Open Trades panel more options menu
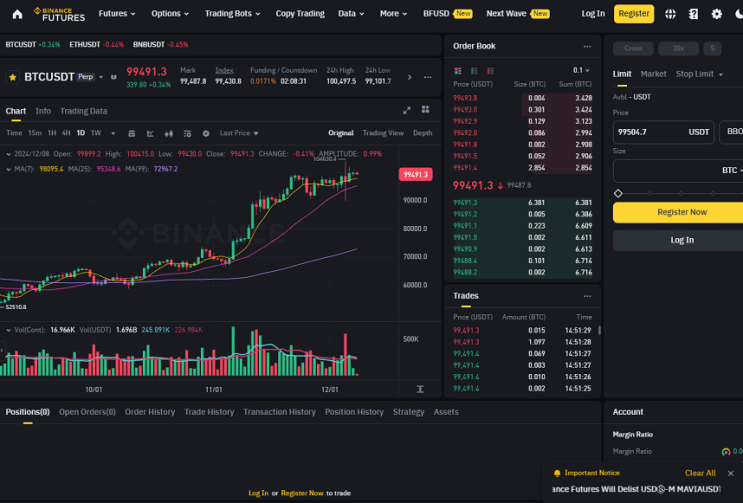 [587, 296]
